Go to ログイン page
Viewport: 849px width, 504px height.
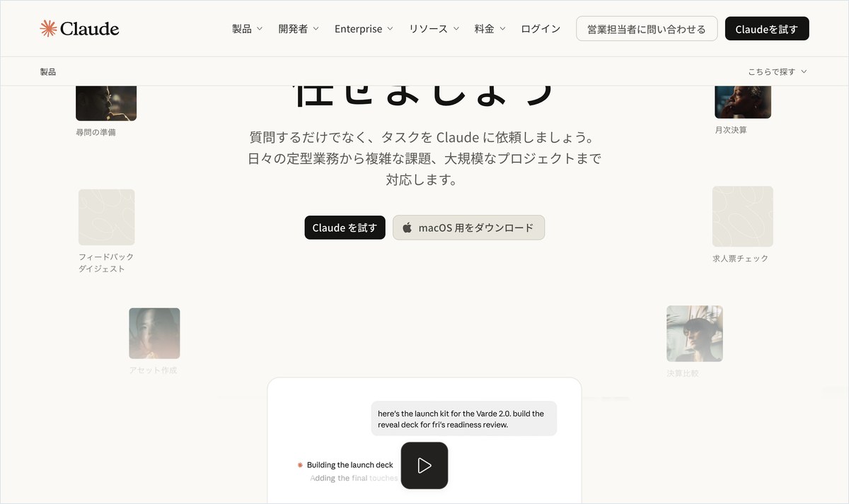(541, 29)
